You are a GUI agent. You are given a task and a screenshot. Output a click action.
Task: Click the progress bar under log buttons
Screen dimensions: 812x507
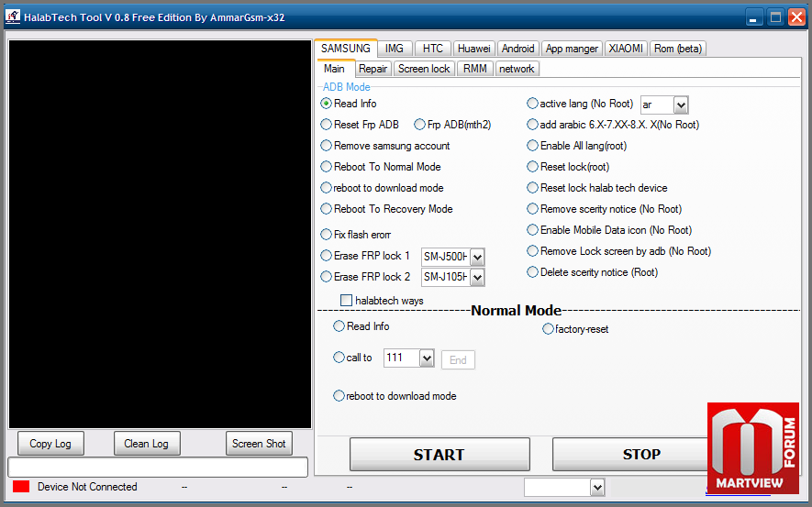coord(158,467)
